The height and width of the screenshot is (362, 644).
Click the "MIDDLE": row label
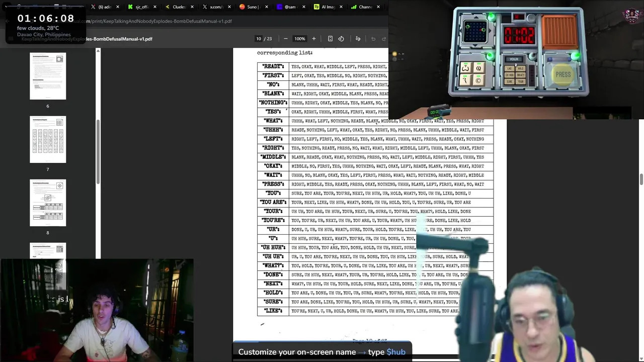pyautogui.click(x=273, y=157)
